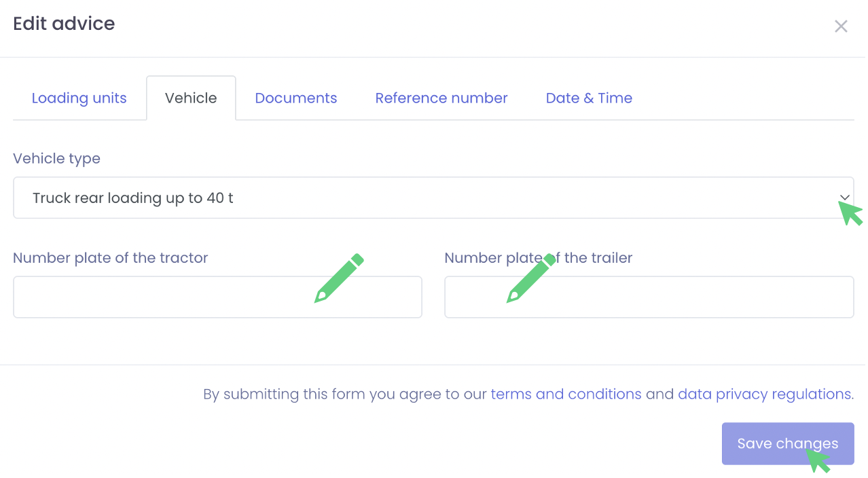The height and width of the screenshot is (478, 868).
Task: Switch to the Loading units tab
Action: pyautogui.click(x=79, y=98)
